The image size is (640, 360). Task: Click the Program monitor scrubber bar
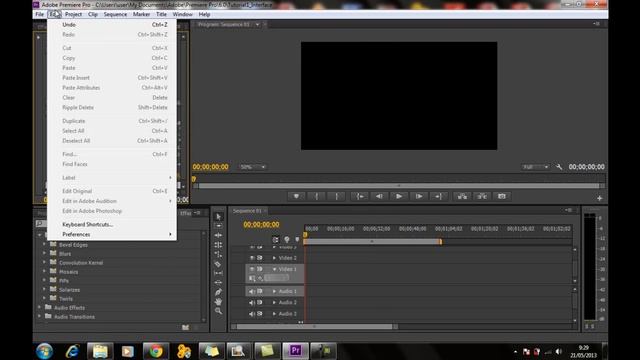[399, 186]
